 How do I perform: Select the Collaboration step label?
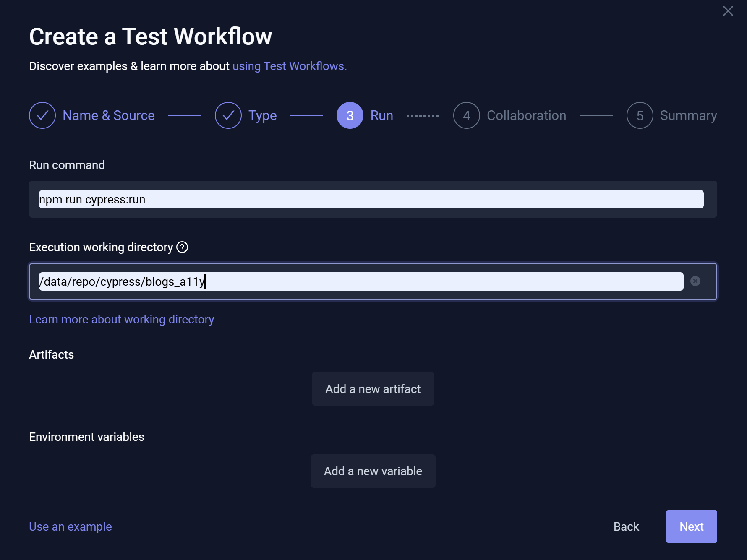click(527, 115)
